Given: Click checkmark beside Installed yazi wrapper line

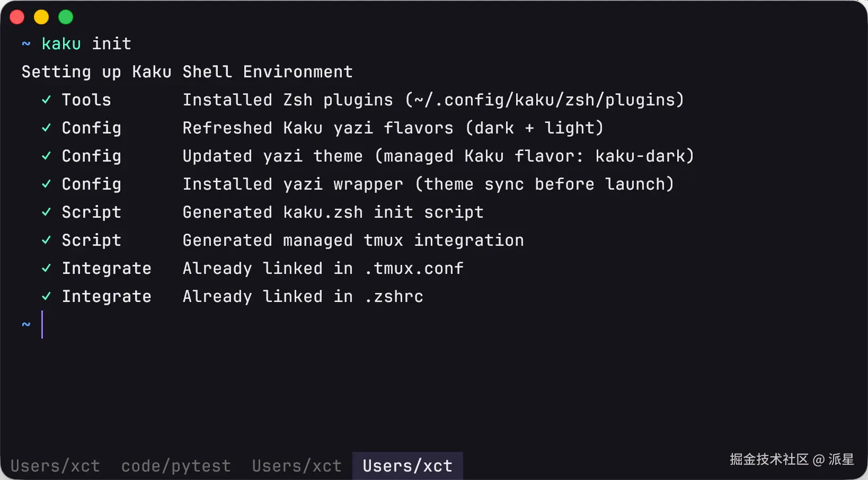Looking at the screenshot, I should [47, 184].
